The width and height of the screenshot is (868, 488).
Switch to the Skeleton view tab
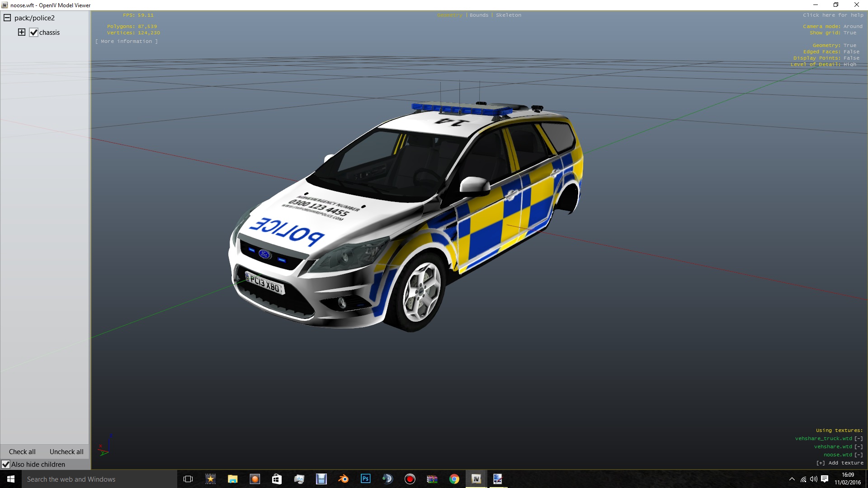(508, 15)
